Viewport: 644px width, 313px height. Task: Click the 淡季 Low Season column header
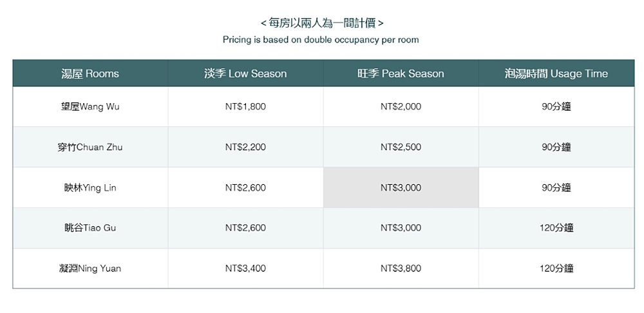pos(245,73)
